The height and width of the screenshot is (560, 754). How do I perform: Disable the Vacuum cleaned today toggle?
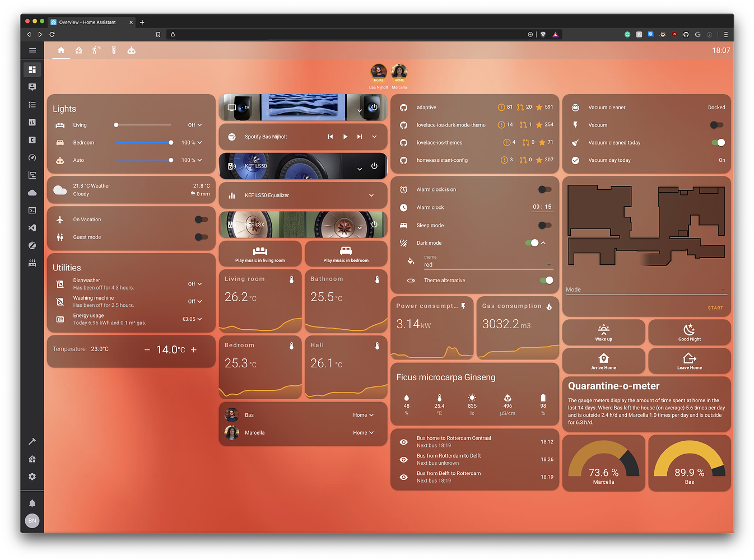point(718,142)
